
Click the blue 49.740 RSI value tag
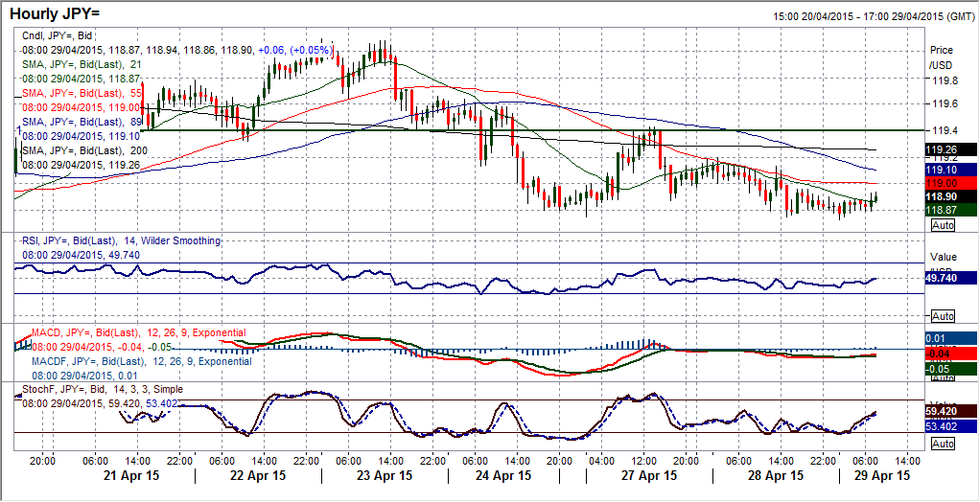coord(950,279)
